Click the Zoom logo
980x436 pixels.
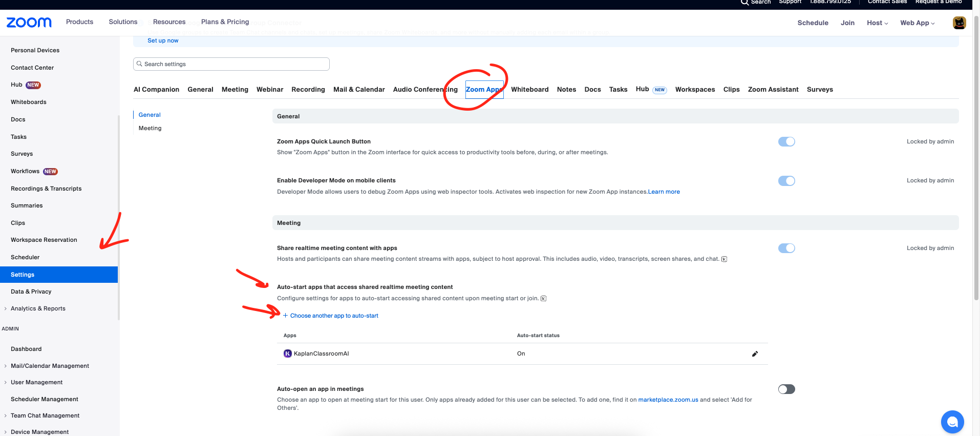tap(29, 23)
